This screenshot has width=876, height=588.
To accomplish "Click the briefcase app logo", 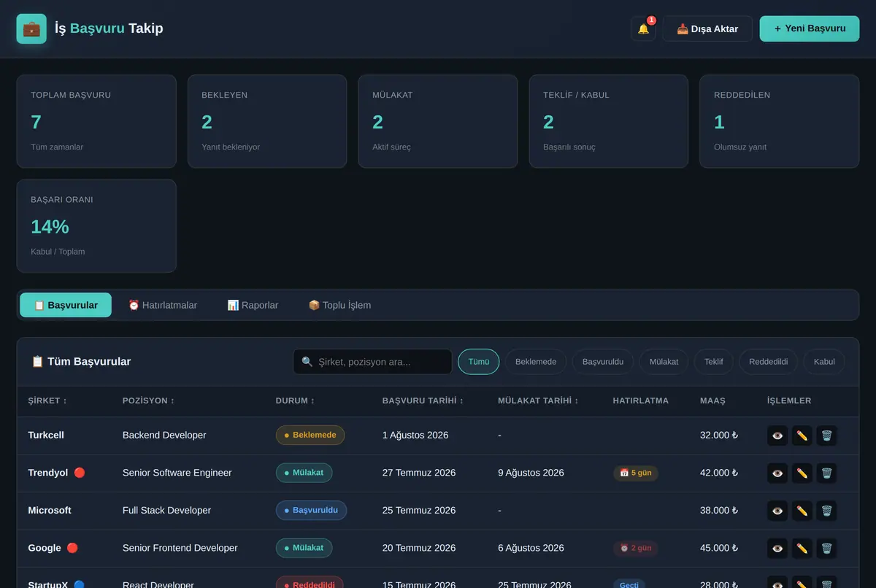I will tap(31, 28).
